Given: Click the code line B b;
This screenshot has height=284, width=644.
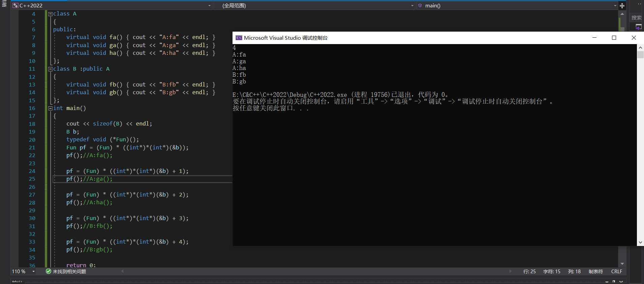Looking at the screenshot, I should click(x=73, y=132).
